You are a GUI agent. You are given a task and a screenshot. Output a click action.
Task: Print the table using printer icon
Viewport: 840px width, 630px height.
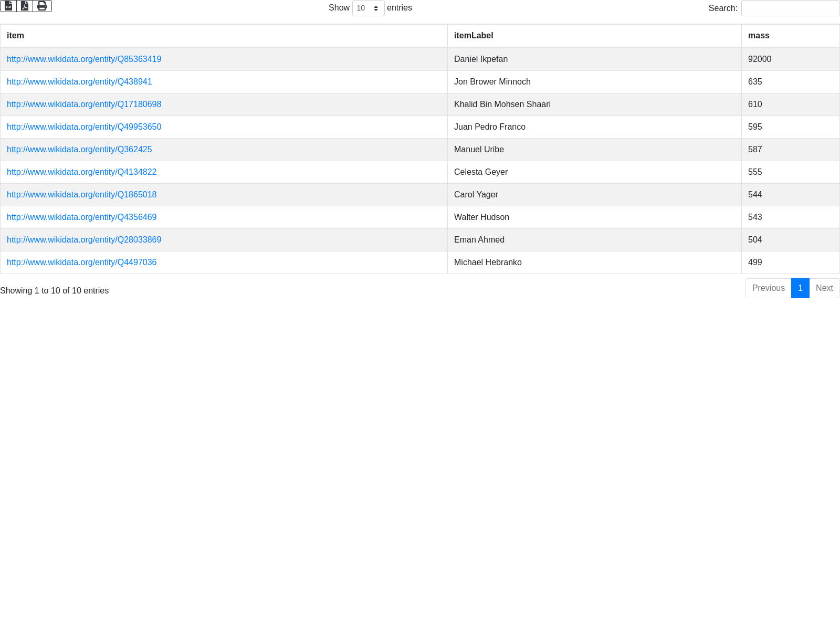[x=42, y=6]
